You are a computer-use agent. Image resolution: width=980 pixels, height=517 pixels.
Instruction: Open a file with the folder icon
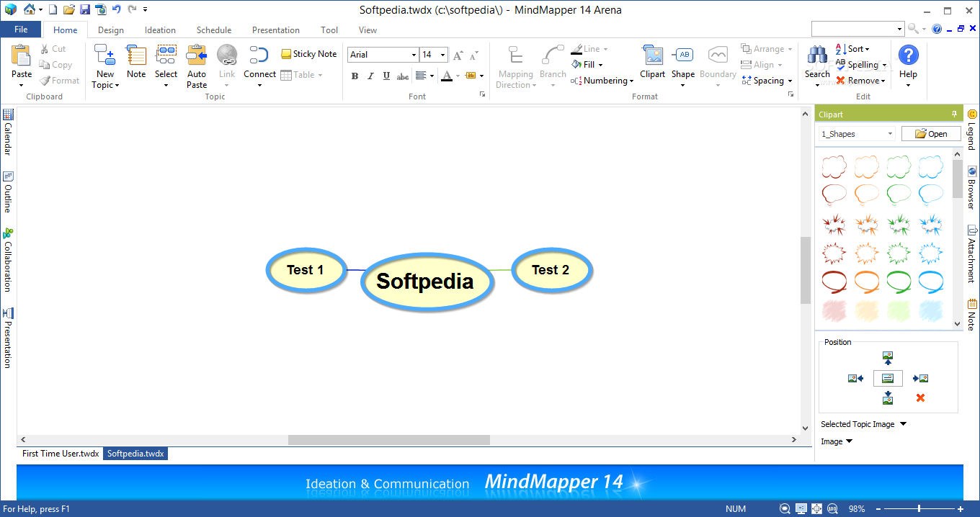68,9
